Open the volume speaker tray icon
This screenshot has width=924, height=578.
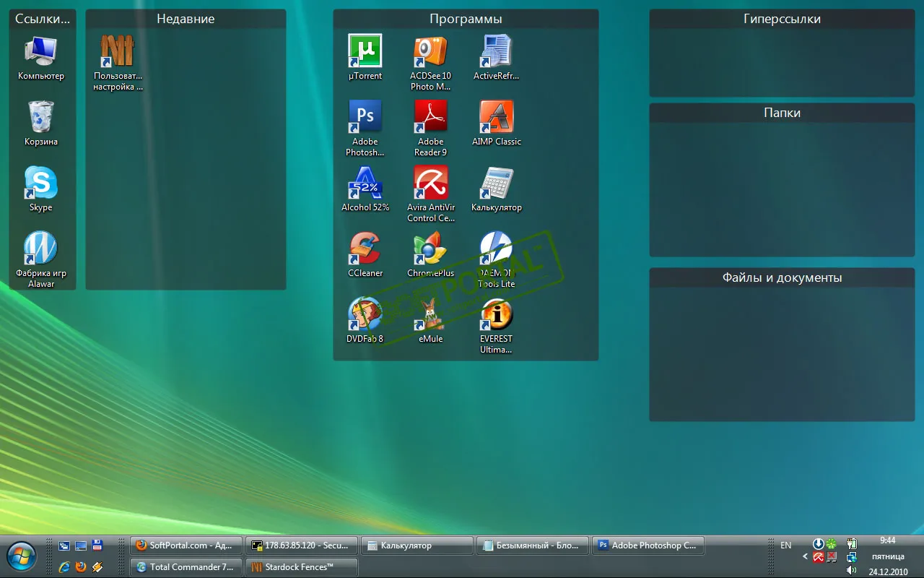[x=851, y=570]
